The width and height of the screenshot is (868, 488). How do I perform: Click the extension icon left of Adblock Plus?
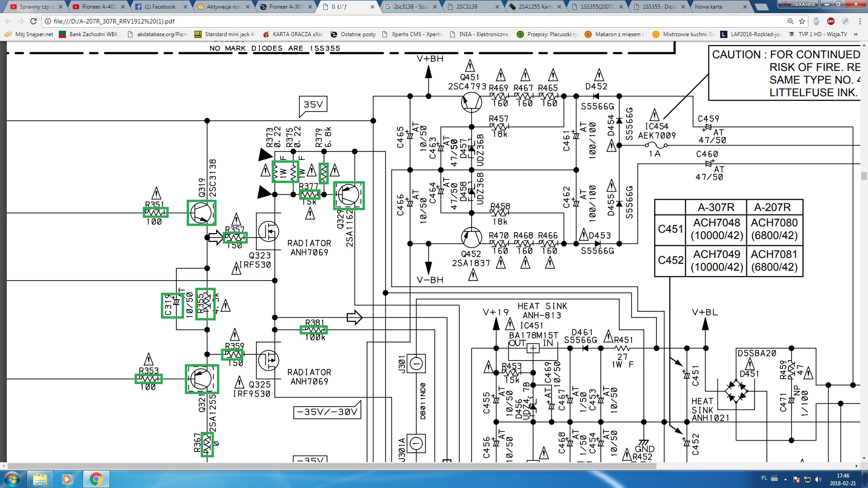click(816, 21)
